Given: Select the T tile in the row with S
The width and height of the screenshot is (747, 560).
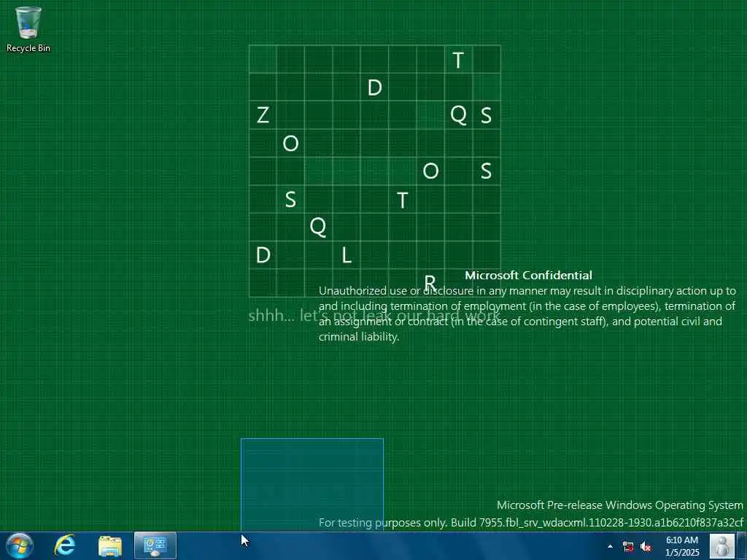Looking at the screenshot, I should pyautogui.click(x=403, y=200).
